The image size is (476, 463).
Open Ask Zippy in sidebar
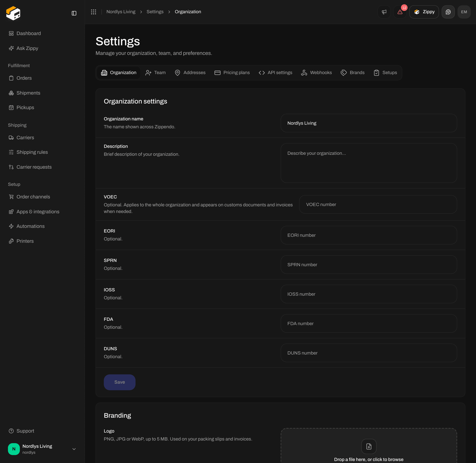coord(42,48)
